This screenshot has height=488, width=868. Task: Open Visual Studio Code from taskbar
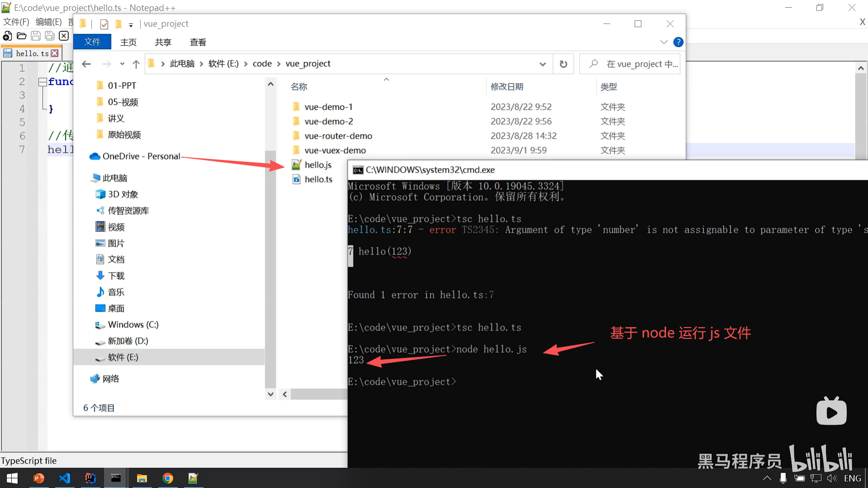coord(65,478)
